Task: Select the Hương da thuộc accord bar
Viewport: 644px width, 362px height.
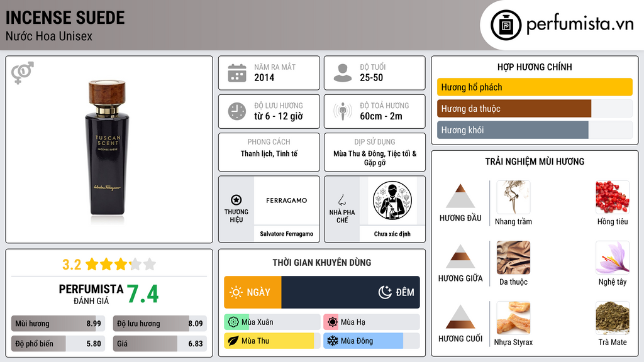Action: click(x=535, y=108)
